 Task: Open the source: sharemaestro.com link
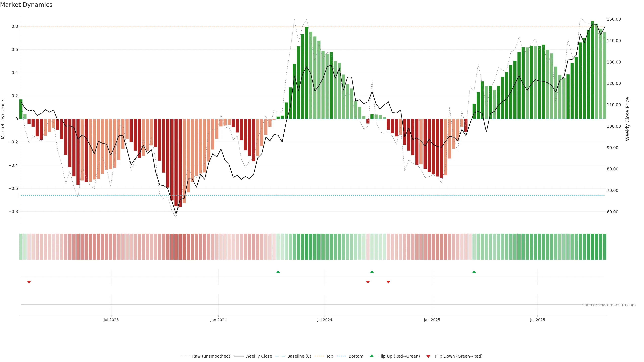point(609,305)
